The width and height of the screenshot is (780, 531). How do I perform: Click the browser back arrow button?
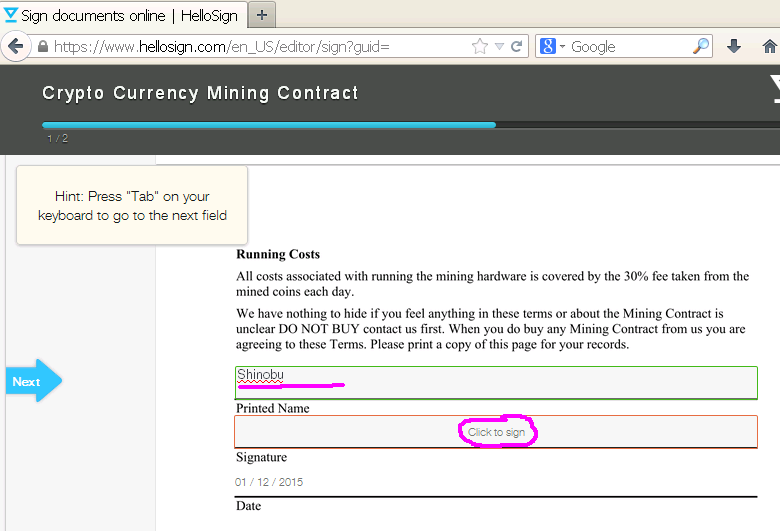pos(15,46)
